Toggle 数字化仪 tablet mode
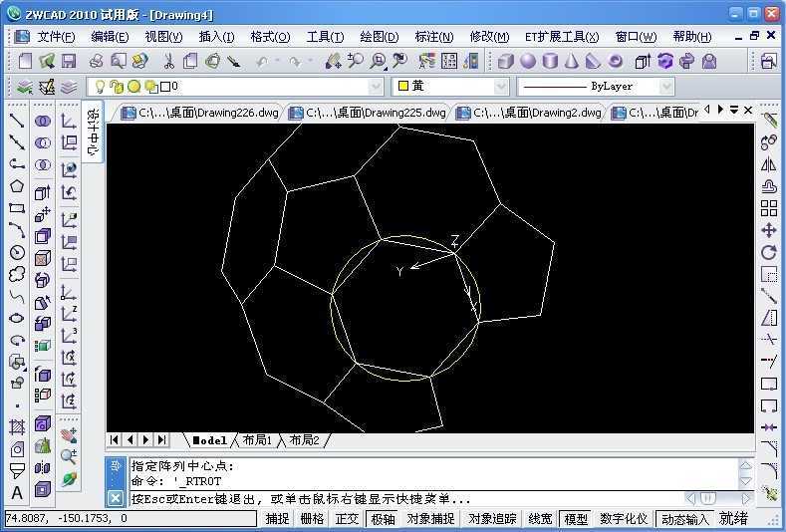Screen dimensions: 786x532 click(x=624, y=518)
